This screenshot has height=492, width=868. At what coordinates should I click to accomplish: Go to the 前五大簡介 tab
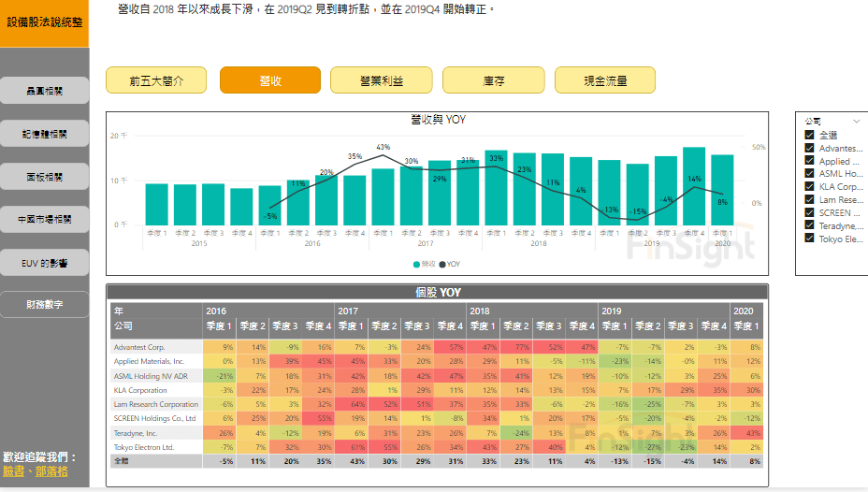point(156,81)
